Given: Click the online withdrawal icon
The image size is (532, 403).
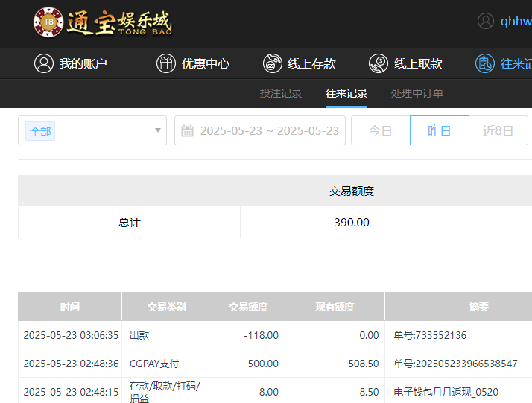Looking at the screenshot, I should click(378, 63).
